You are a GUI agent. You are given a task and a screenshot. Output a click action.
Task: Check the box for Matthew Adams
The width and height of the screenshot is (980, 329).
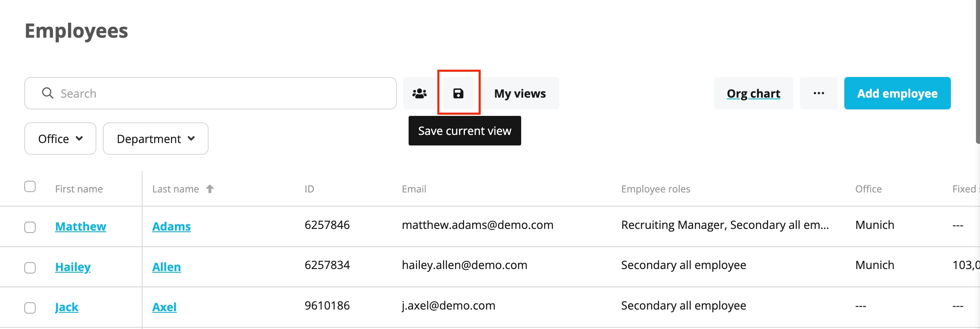tap(30, 227)
